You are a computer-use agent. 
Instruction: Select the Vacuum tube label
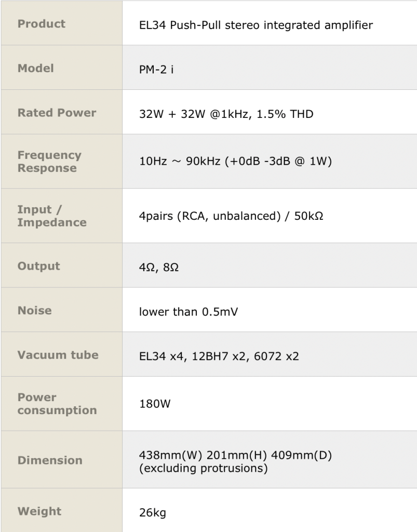pos(58,355)
